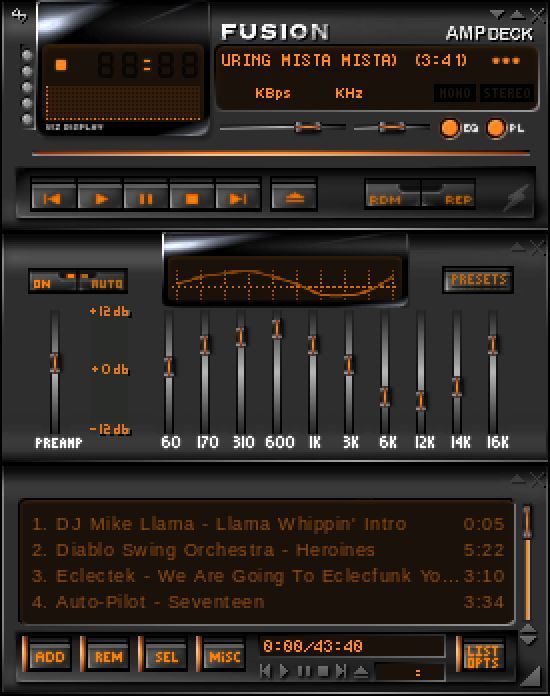
Task: Click the 16K equalizer band slider
Action: coord(493,345)
